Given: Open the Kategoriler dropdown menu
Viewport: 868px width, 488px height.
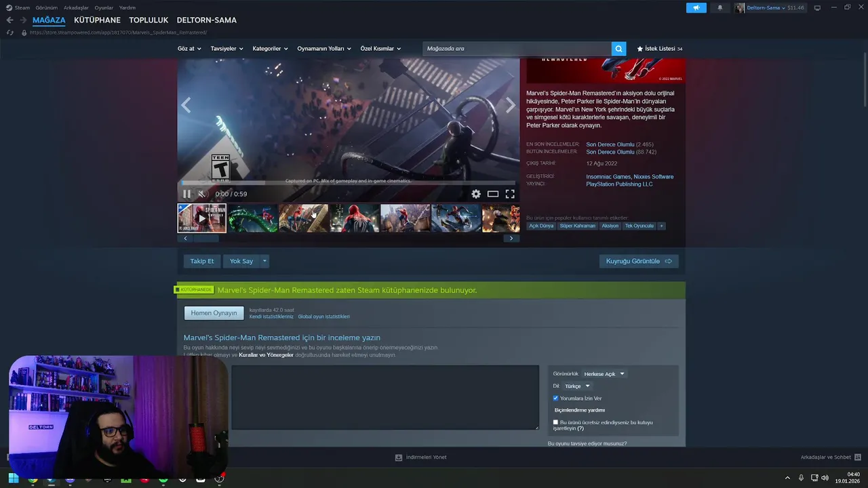Looking at the screenshot, I should pyautogui.click(x=270, y=49).
